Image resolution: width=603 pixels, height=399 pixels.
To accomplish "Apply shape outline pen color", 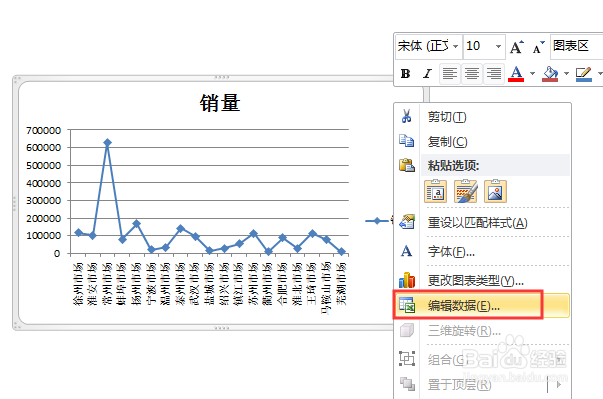I will point(583,73).
